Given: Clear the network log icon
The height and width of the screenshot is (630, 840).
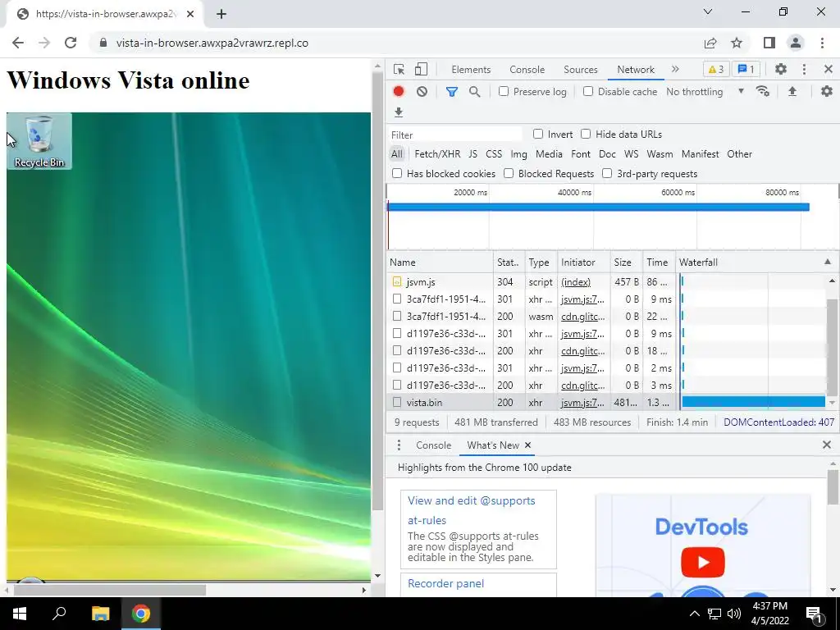Looking at the screenshot, I should [422, 92].
